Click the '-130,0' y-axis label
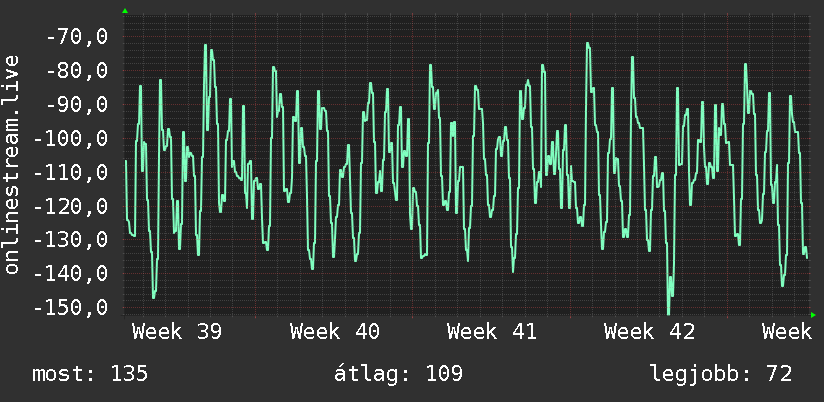Screen dimensions: 824x402 coord(70,240)
